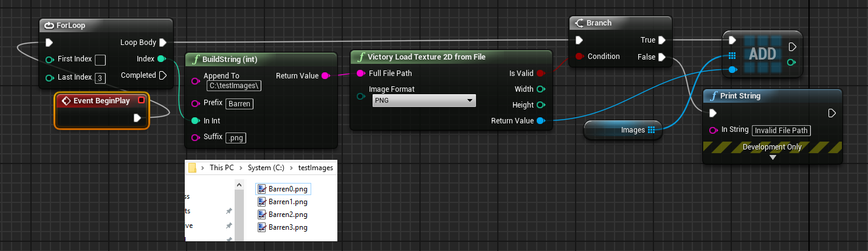868x251 pixels.
Task: Click the Branch input execution pin
Action: [579, 41]
